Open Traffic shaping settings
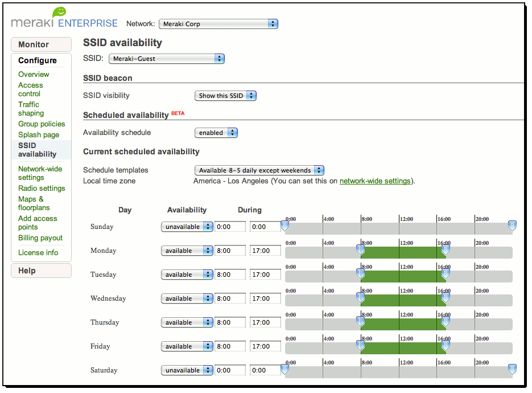The width and height of the screenshot is (532, 393). coord(31,109)
